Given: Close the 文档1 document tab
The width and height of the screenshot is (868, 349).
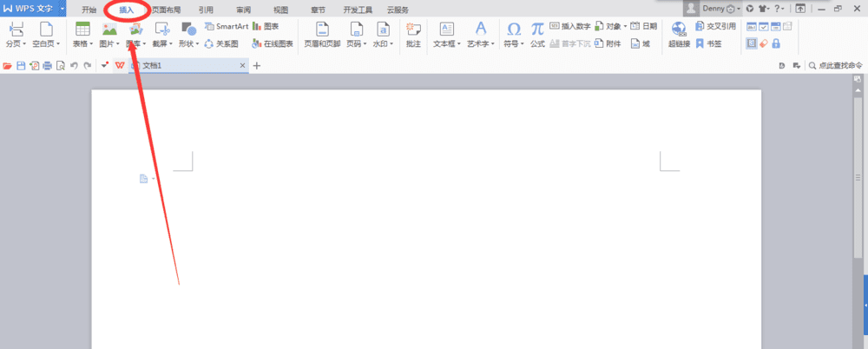Looking at the screenshot, I should point(242,65).
